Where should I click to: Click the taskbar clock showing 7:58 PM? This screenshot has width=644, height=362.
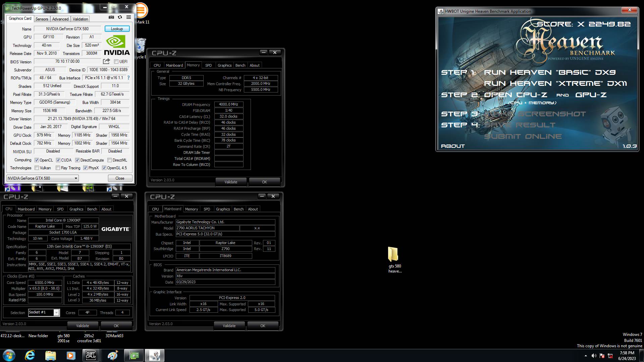tap(627, 356)
